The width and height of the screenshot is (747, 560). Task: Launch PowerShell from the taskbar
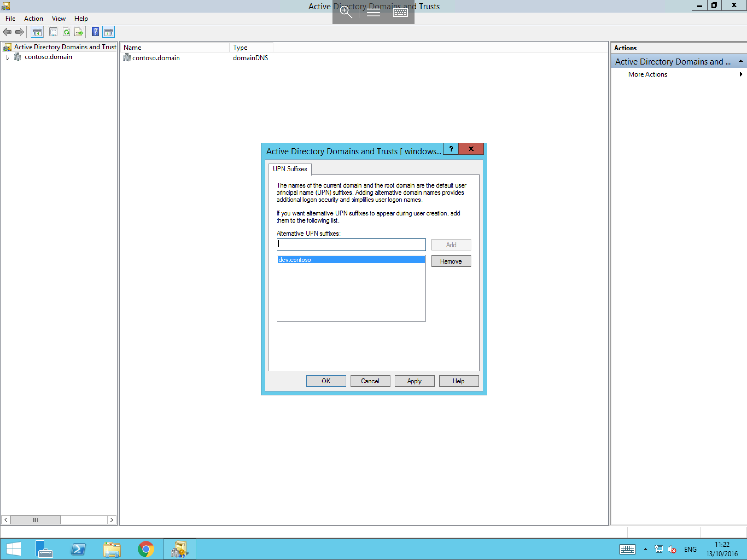tap(78, 549)
